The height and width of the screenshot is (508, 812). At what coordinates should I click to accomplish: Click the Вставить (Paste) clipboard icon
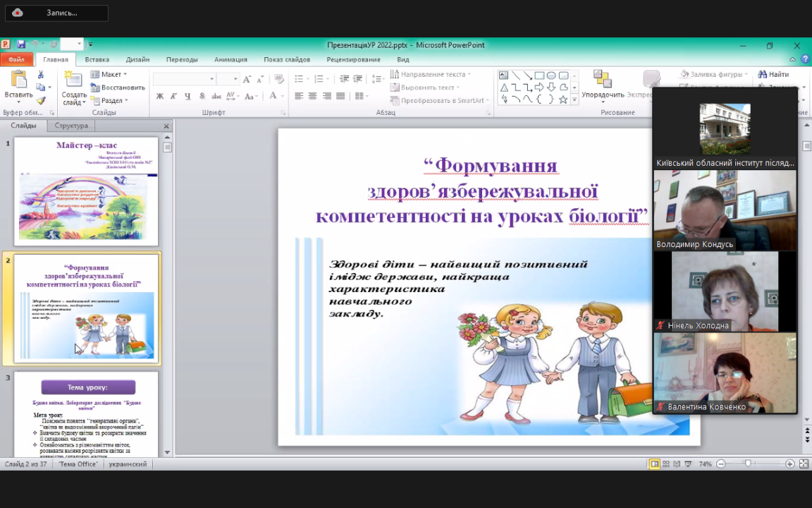coord(18,79)
